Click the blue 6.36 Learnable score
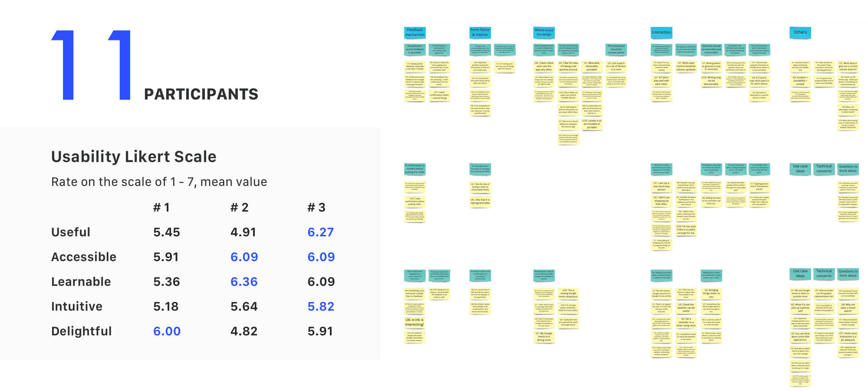Screen dimensions: 868x391 point(244,282)
